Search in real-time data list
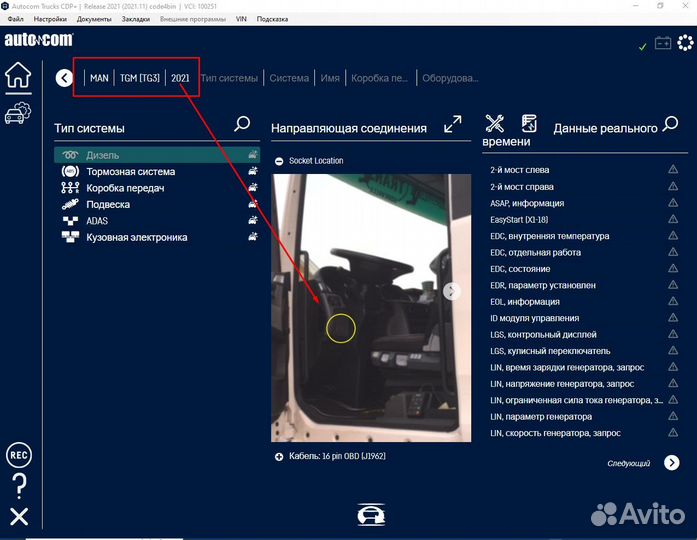This screenshot has width=697, height=540. (x=670, y=124)
